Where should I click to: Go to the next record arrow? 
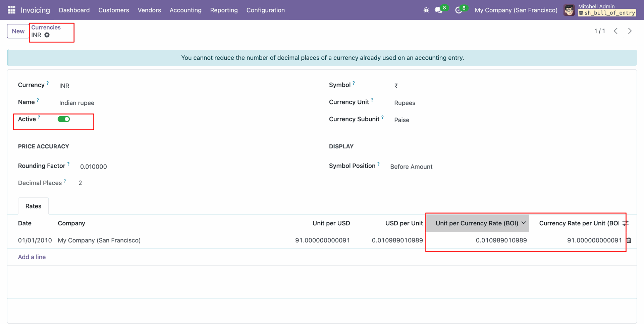[x=630, y=31]
